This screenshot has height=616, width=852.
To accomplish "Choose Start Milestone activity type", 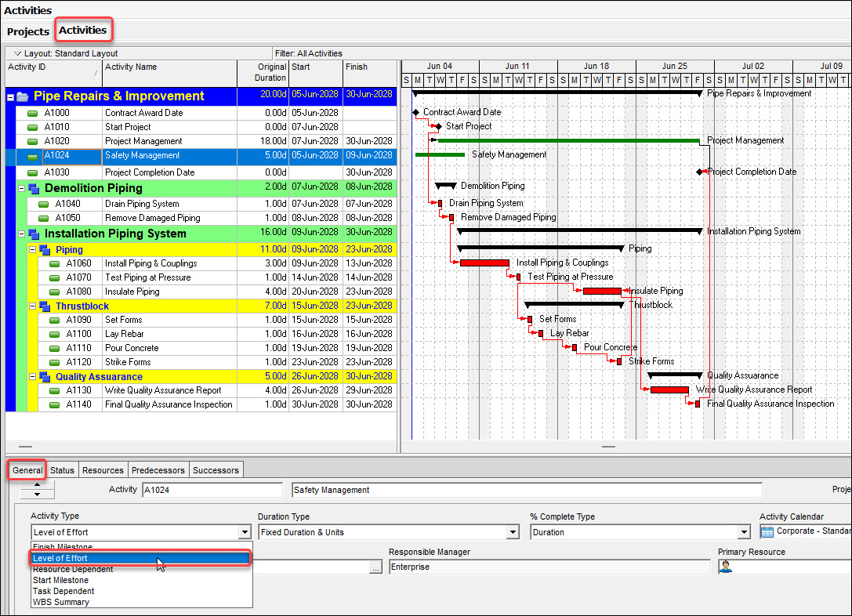I will pos(141,580).
